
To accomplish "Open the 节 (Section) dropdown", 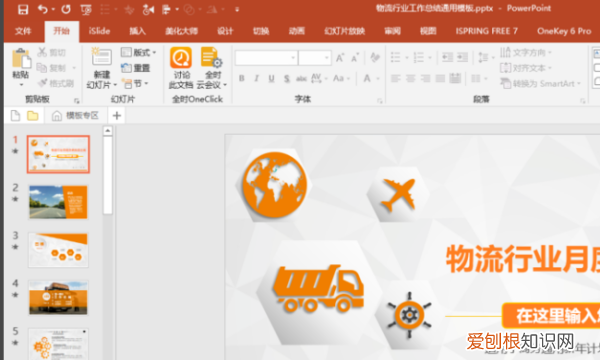I will coord(135,83).
